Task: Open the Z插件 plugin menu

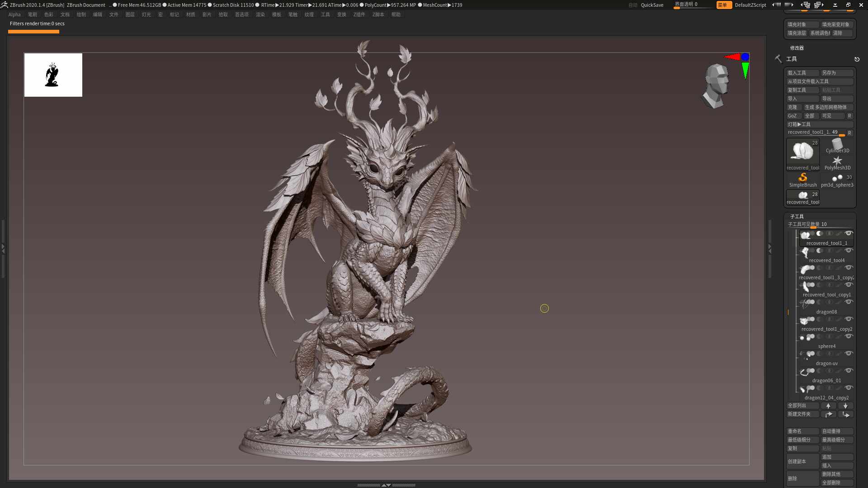Action: tap(359, 14)
